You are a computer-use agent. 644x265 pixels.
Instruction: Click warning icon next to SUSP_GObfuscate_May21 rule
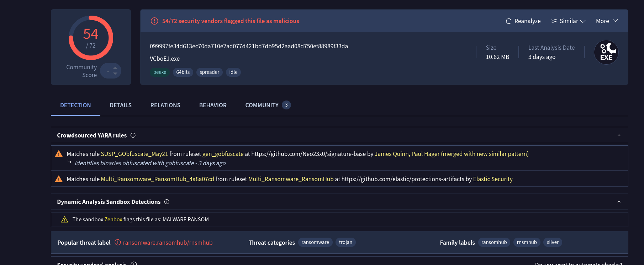[x=59, y=154]
